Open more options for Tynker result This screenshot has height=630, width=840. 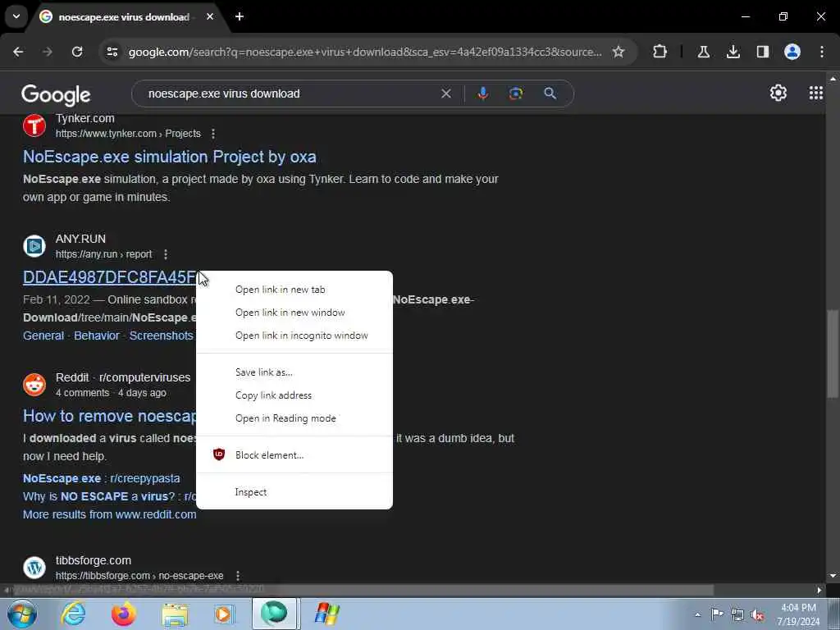point(213,134)
